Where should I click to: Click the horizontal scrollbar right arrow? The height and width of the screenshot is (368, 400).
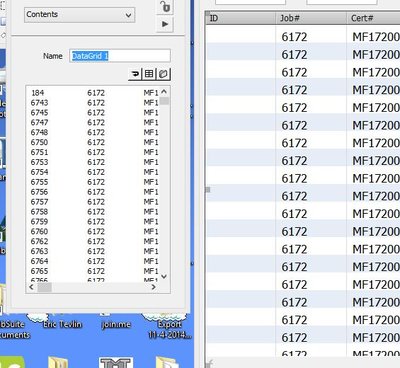point(153,287)
